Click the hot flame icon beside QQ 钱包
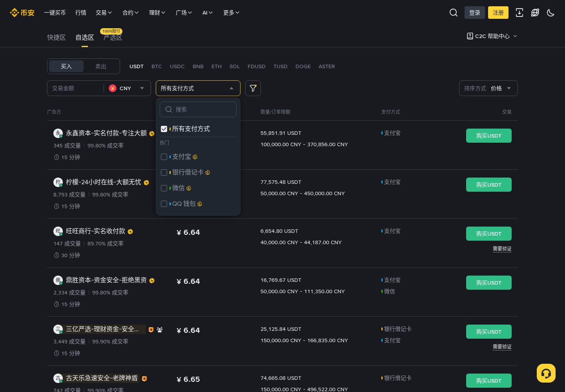 (x=200, y=204)
